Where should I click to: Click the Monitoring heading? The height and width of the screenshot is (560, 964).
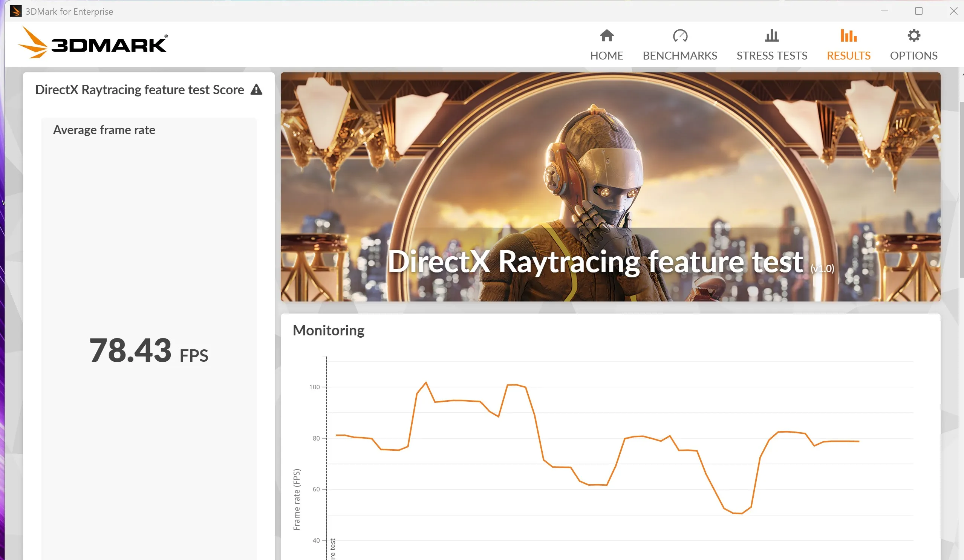tap(328, 330)
